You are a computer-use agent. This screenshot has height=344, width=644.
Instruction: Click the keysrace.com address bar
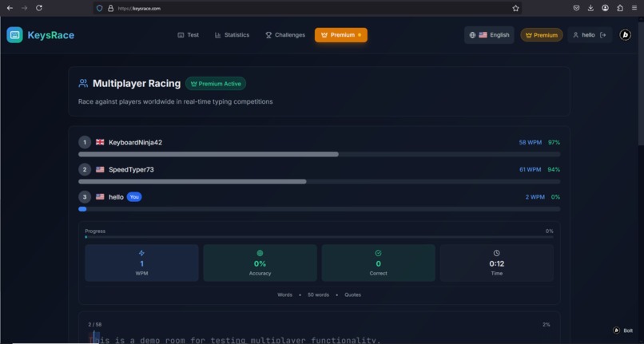point(307,8)
